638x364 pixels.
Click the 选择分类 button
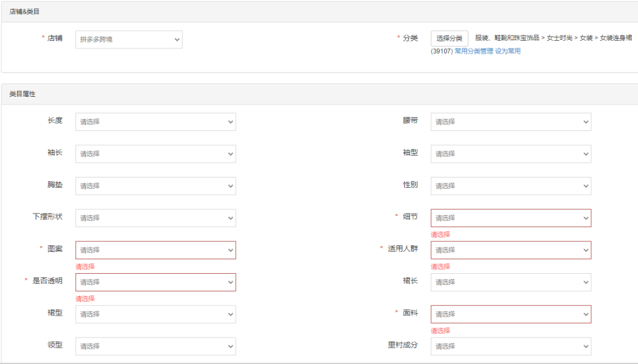tap(449, 38)
